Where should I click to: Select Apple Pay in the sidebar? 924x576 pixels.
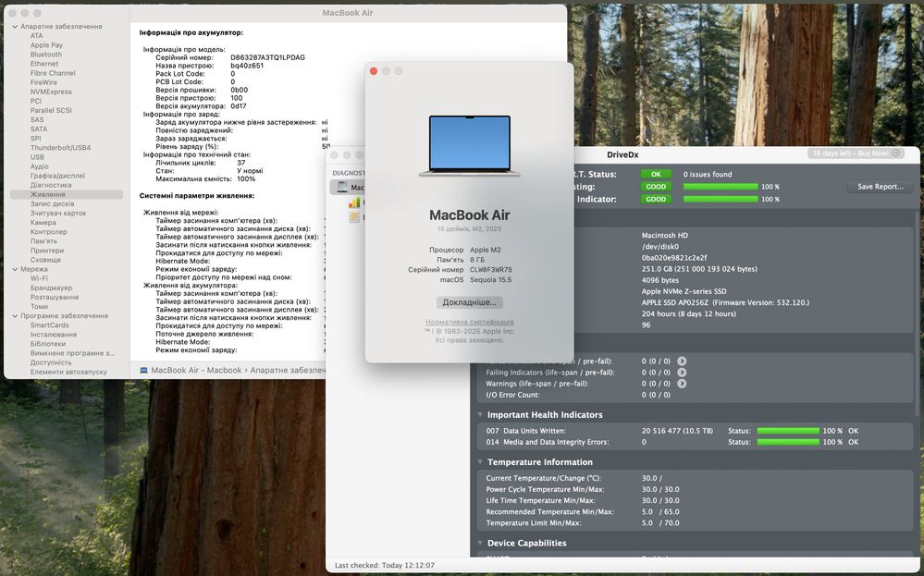pyautogui.click(x=46, y=45)
